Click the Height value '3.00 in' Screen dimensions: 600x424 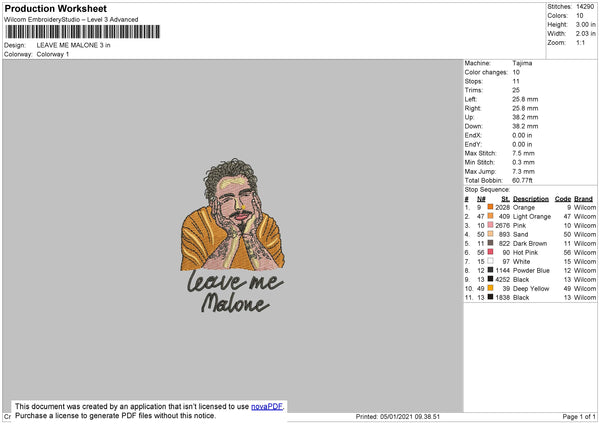tap(585, 24)
